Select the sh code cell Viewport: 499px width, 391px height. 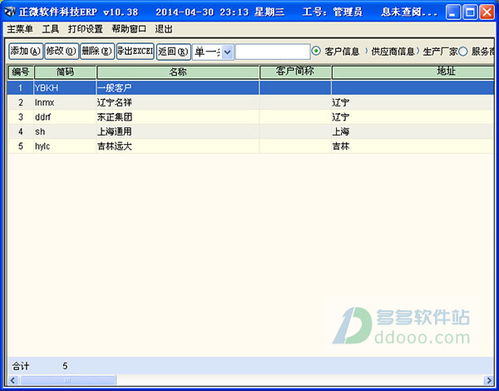click(65, 132)
